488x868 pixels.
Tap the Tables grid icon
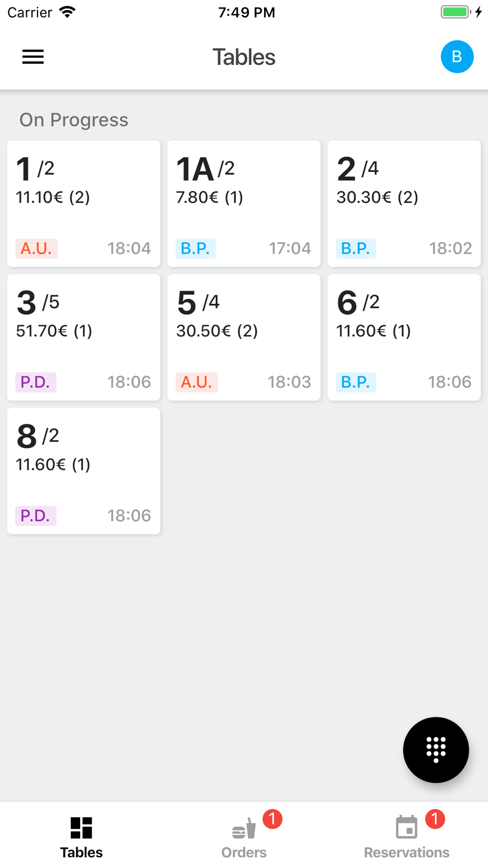[81, 827]
